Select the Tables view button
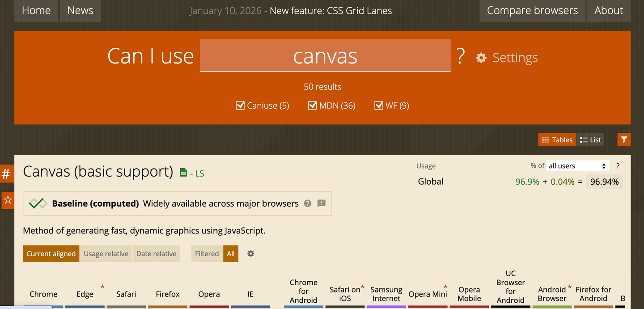 click(557, 140)
